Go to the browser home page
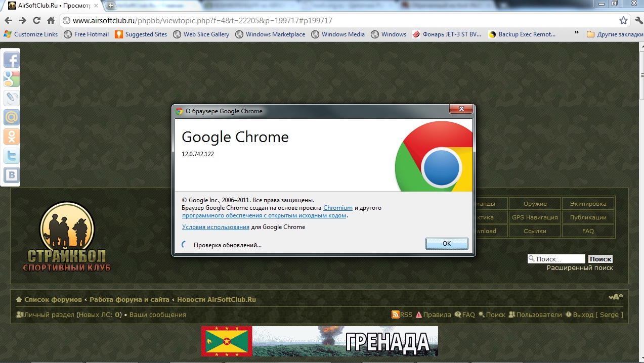Image resolution: width=644 pixels, height=363 pixels. coord(51,21)
